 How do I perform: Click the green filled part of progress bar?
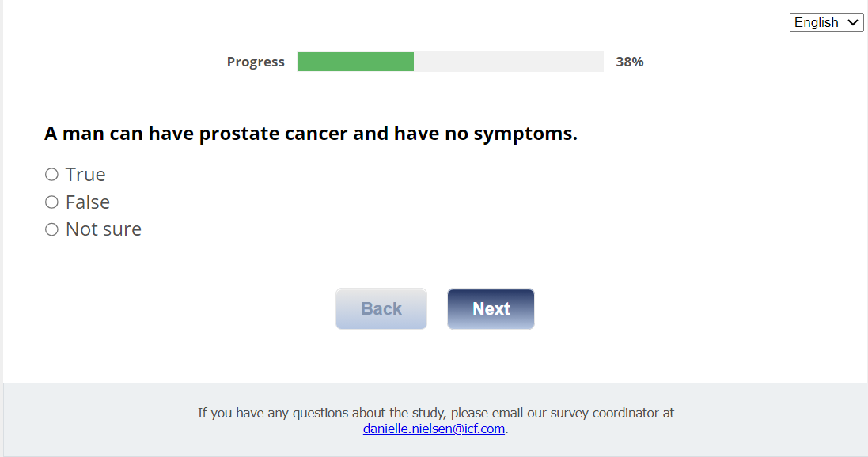(x=356, y=62)
